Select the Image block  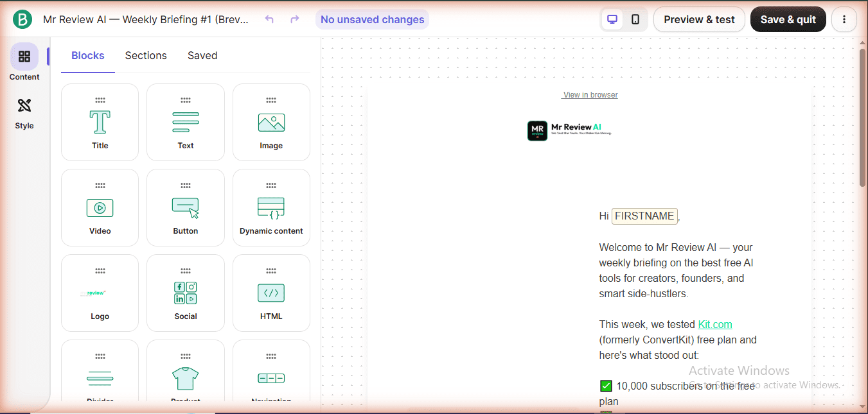click(271, 122)
